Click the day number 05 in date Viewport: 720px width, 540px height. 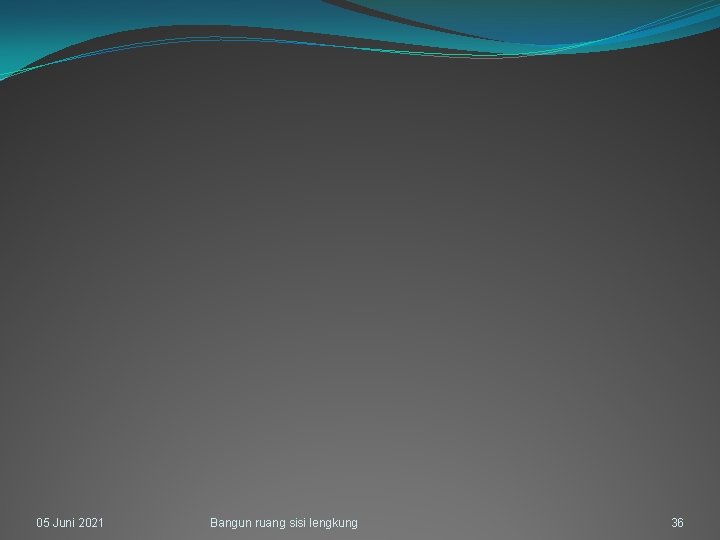43,523
